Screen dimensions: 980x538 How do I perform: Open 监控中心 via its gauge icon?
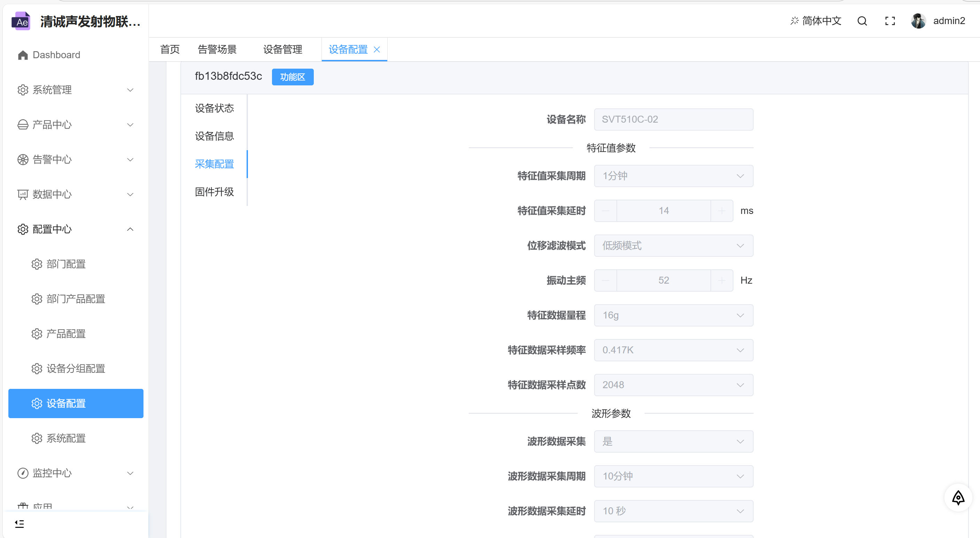click(x=22, y=473)
